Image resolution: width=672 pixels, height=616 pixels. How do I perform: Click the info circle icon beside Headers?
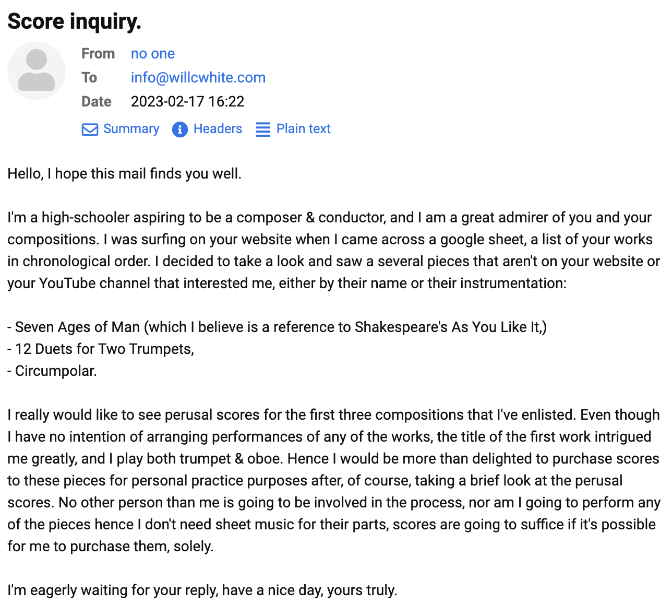point(180,129)
